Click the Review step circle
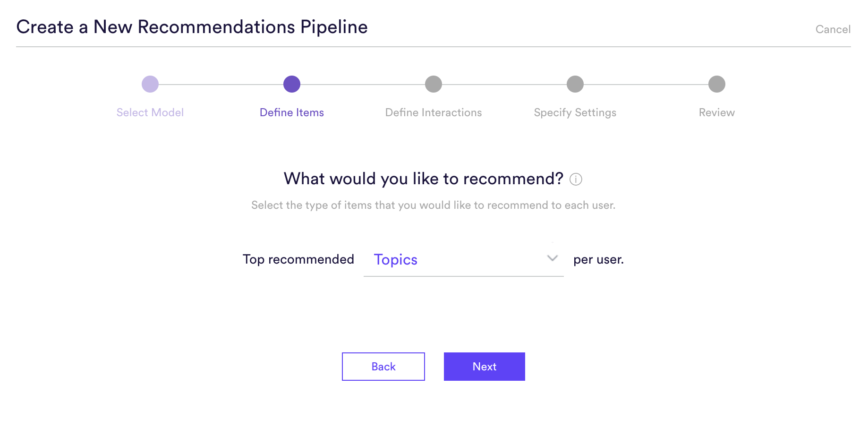The image size is (868, 445). pyautogui.click(x=717, y=84)
